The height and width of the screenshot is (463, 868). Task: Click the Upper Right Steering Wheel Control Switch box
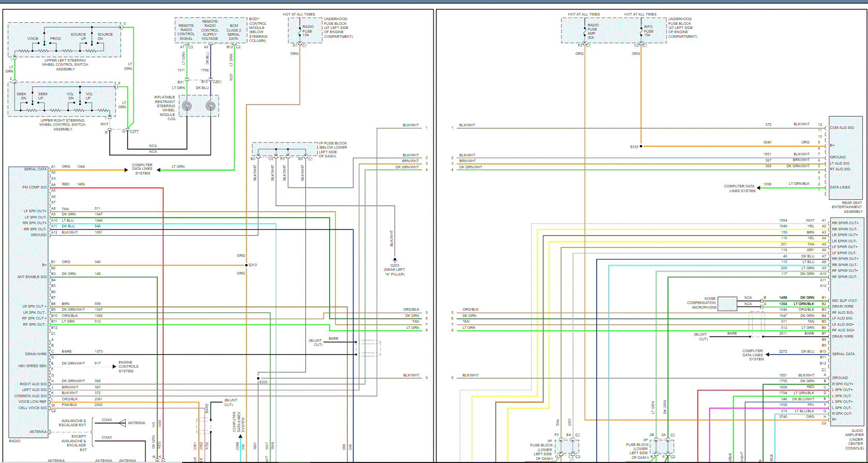pyautogui.click(x=62, y=101)
